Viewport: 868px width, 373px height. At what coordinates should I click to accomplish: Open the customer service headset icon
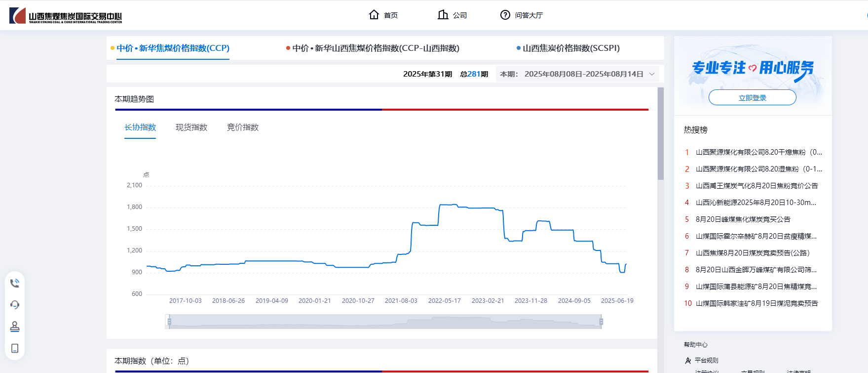point(15,305)
